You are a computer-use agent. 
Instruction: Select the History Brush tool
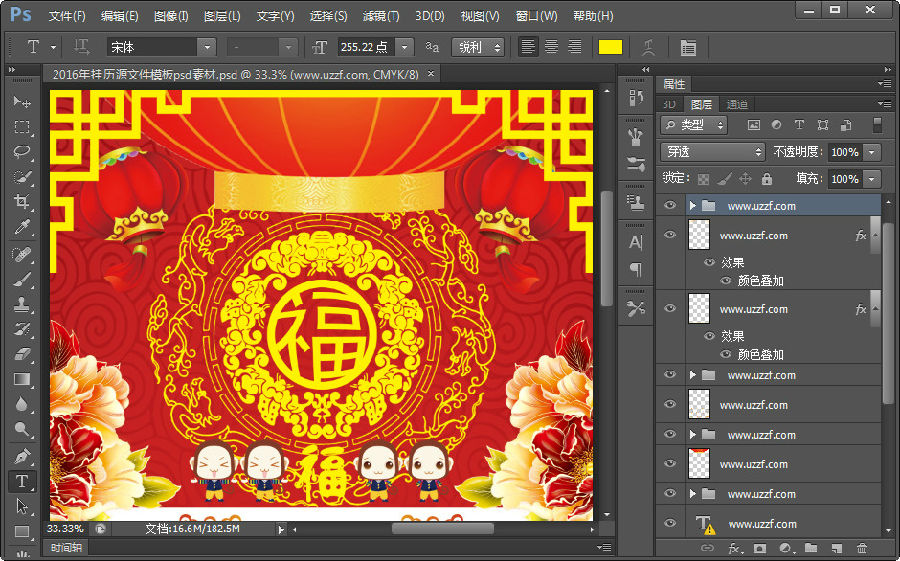[x=22, y=329]
